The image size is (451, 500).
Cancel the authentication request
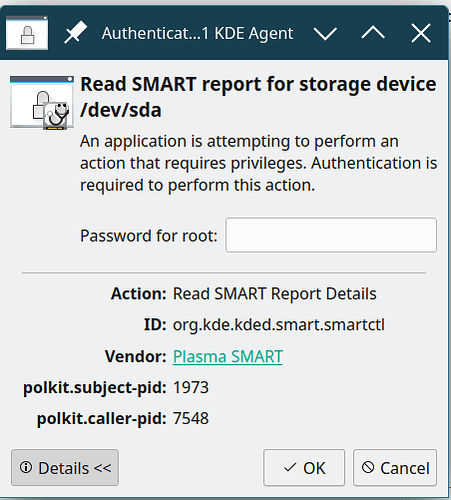pos(395,467)
